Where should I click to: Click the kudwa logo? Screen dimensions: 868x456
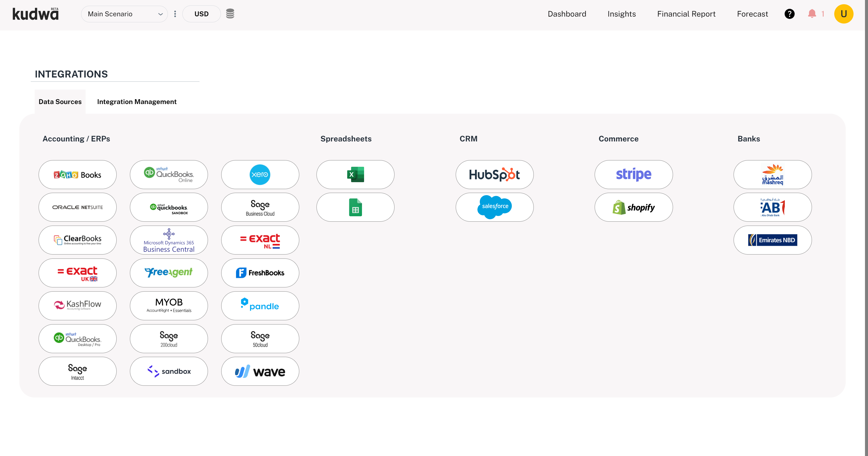[x=36, y=14]
